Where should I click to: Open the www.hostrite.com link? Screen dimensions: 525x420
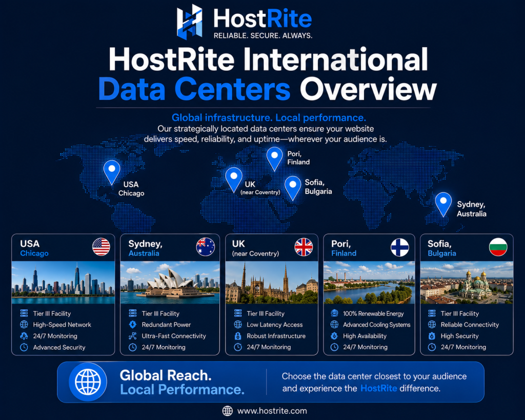tap(272, 411)
